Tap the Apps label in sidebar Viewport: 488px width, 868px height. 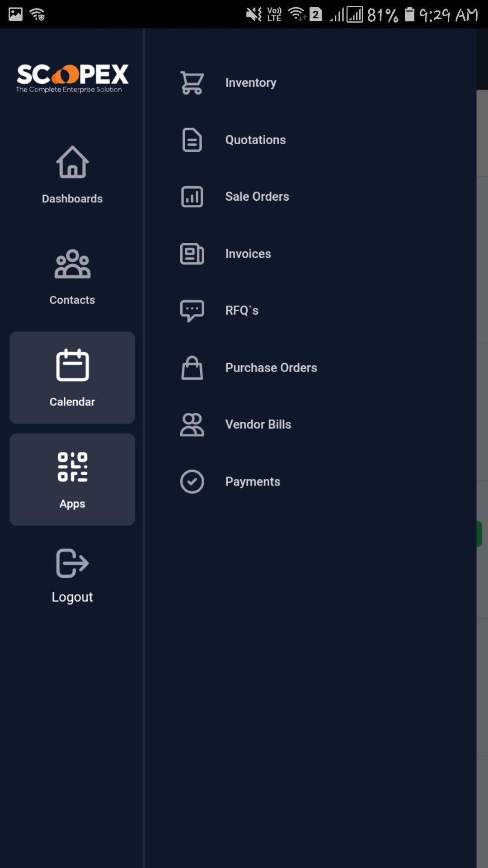[x=72, y=504]
